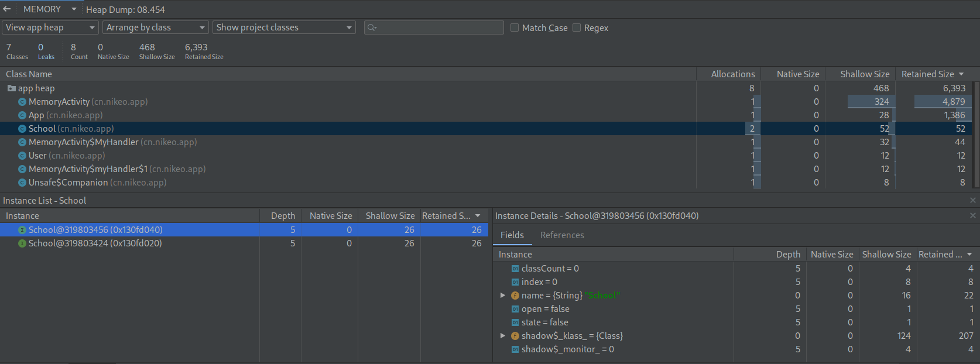This screenshot has width=980, height=364.
Task: Click the User class icon
Action: pos(22,156)
